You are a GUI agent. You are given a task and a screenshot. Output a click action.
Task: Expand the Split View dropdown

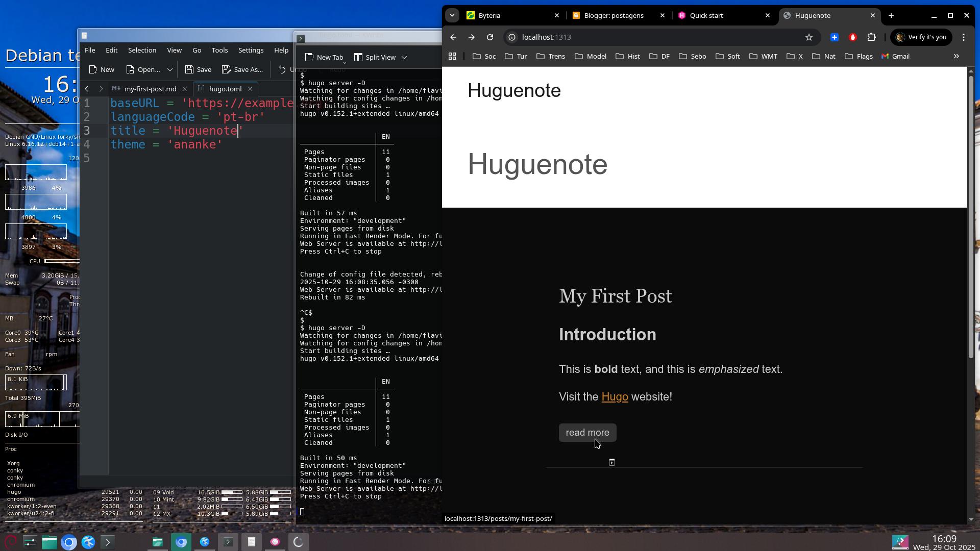coord(404,58)
